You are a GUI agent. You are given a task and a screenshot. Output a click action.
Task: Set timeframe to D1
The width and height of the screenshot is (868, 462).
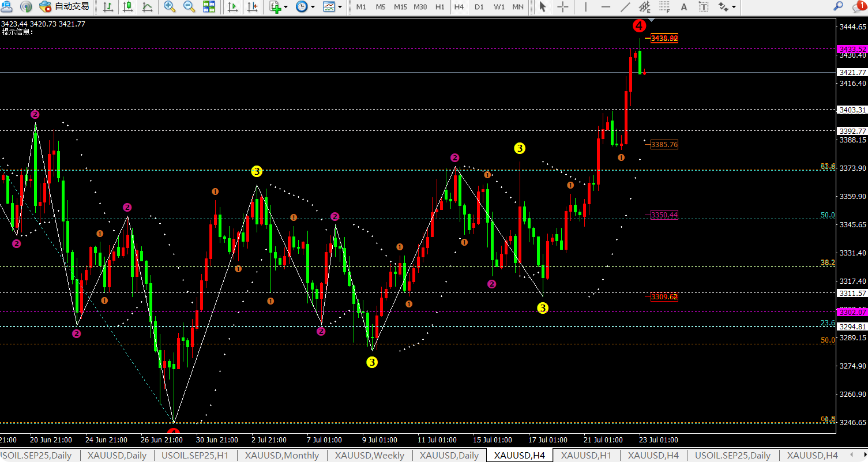(479, 7)
